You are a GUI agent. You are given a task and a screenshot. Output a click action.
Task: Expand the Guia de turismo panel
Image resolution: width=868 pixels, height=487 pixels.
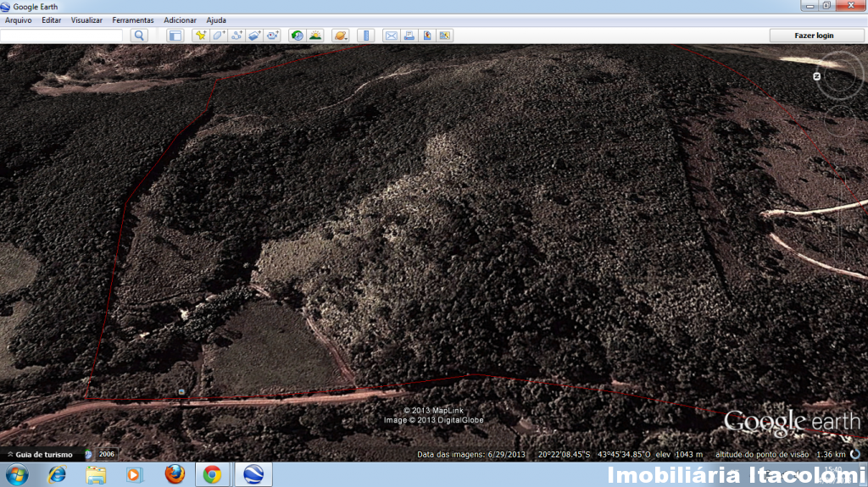[41, 454]
